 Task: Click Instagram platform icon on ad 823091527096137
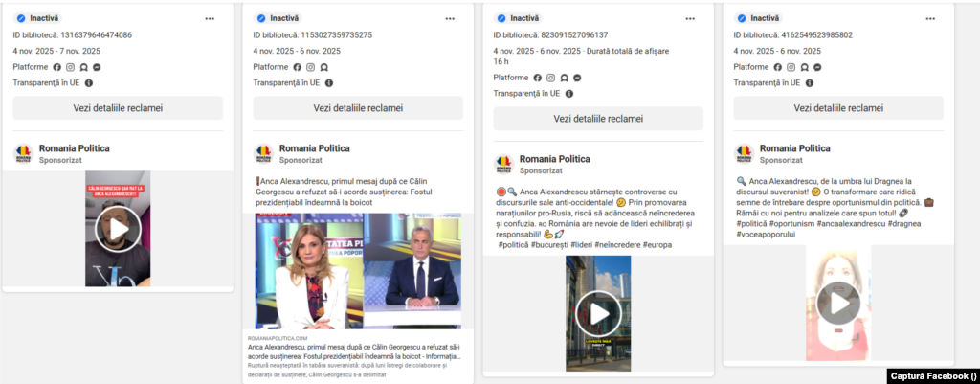(550, 78)
